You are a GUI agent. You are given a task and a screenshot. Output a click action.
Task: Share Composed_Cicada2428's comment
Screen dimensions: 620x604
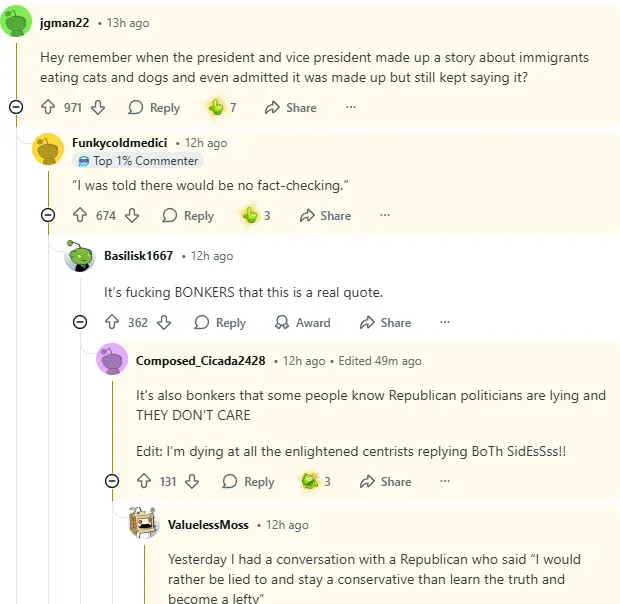pos(385,482)
